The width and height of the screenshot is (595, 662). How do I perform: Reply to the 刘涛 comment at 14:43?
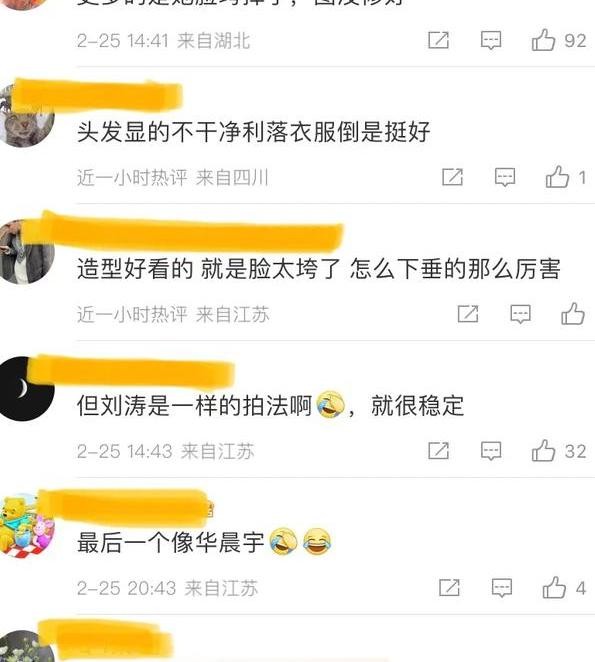[x=491, y=450]
